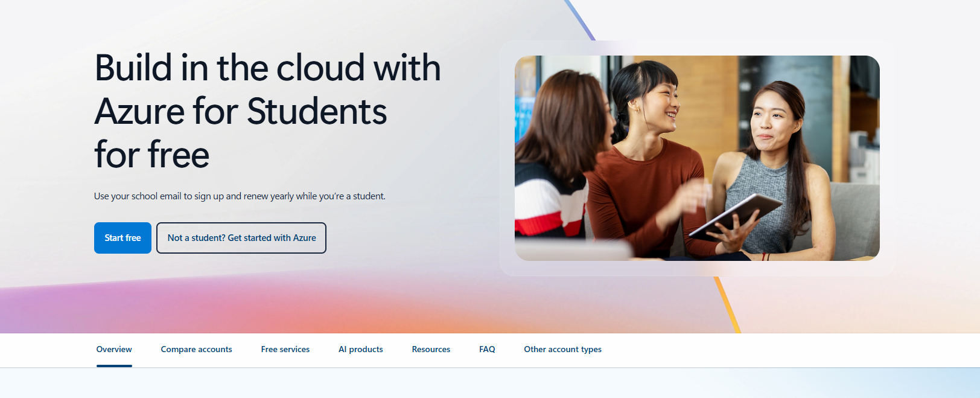Open Not a student? Get started with Azure
Viewport: 980px width, 398px height.
coord(241,238)
